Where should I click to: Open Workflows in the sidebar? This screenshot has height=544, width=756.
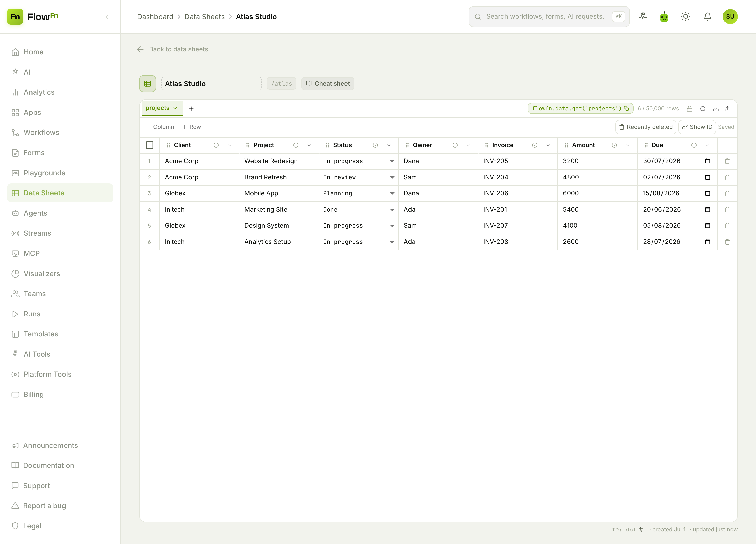coord(60,132)
